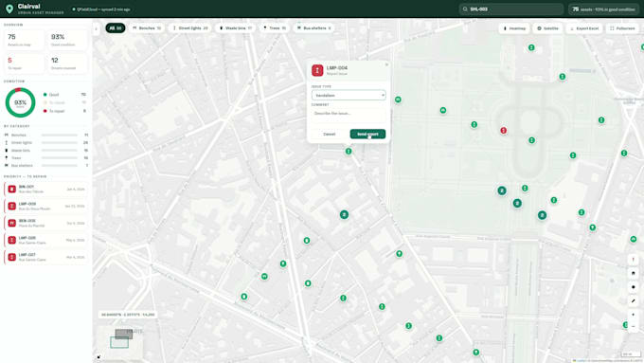
Task: Open the 75 assets status badge
Action: (603, 9)
